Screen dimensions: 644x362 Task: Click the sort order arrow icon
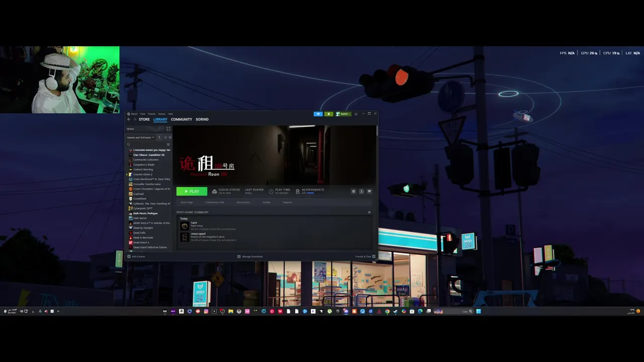coord(159,137)
